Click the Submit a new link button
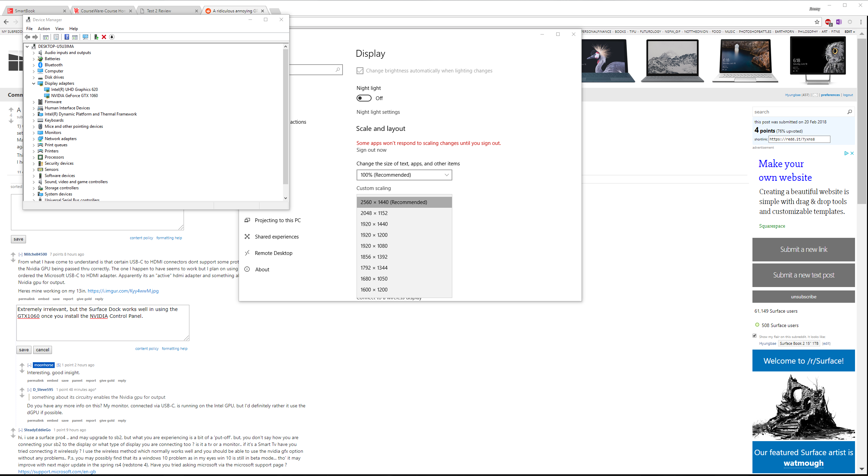This screenshot has height=476, width=868. [x=803, y=249]
